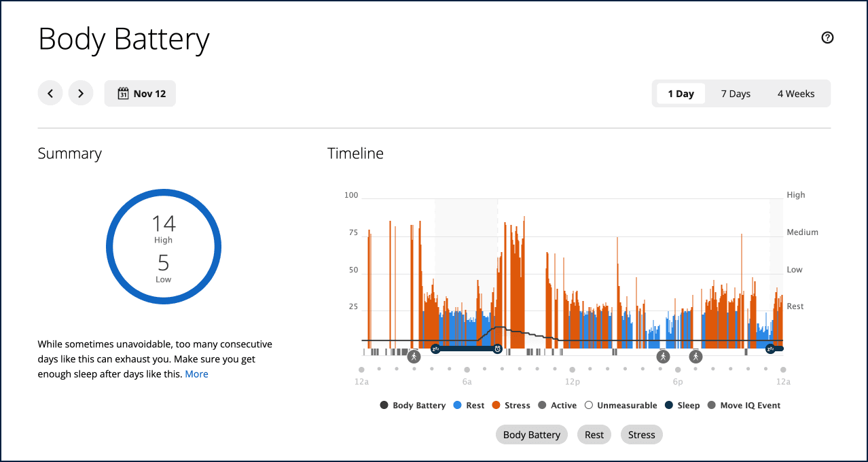
Task: Click the Rest pill button below chart
Action: (594, 435)
